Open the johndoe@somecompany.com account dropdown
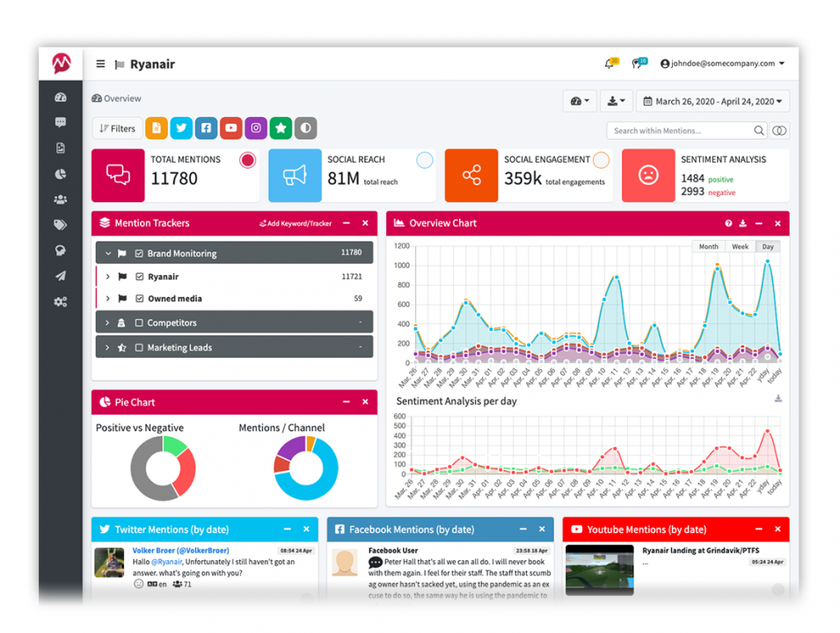This screenshot has width=840, height=633. tap(723, 63)
